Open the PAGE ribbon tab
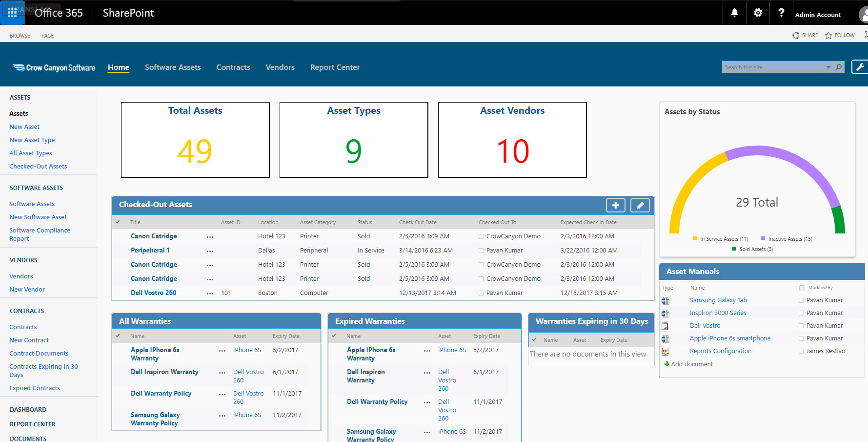Screen dimensions: 868x442 (x=48, y=36)
